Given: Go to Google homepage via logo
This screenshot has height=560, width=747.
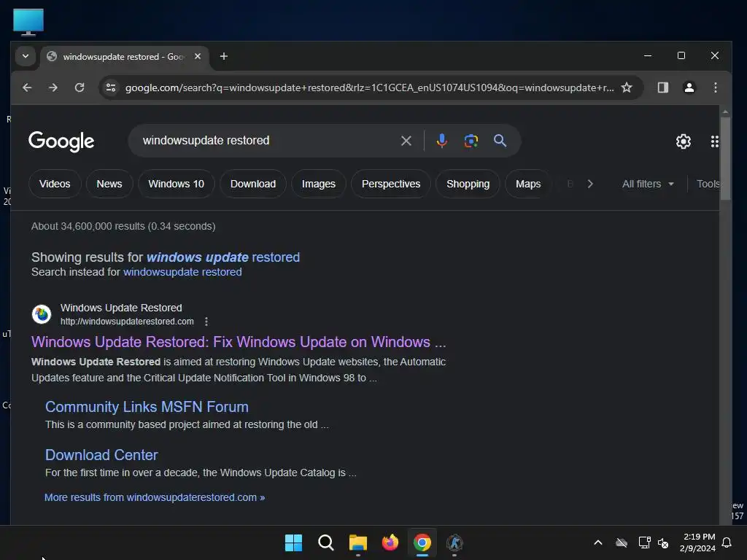Looking at the screenshot, I should tap(61, 141).
